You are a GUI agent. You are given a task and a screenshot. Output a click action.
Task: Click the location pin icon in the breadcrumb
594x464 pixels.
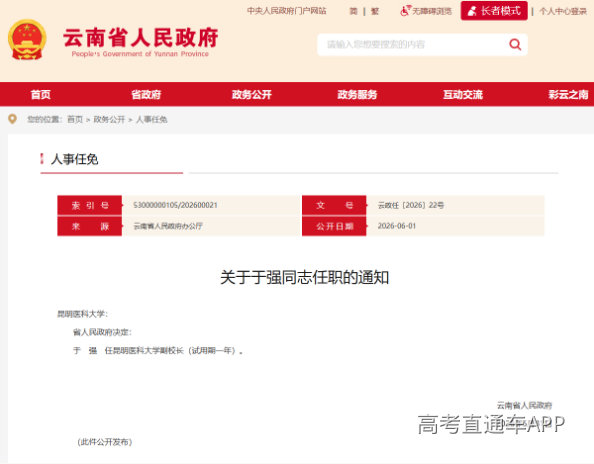[13, 119]
